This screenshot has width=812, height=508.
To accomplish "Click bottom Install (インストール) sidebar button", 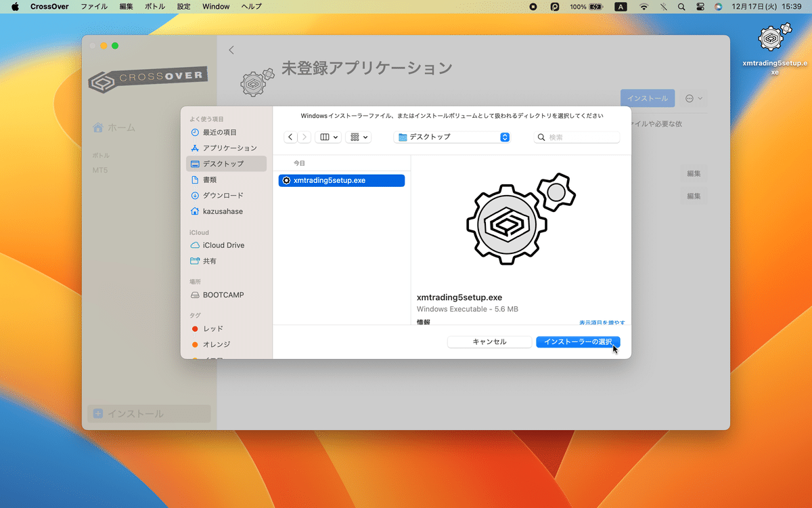I will [149, 413].
